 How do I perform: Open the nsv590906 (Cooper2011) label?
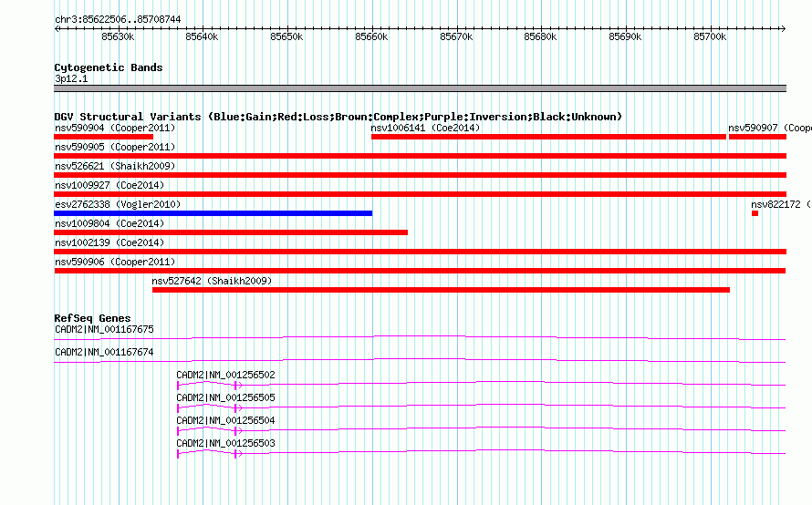coord(115,262)
